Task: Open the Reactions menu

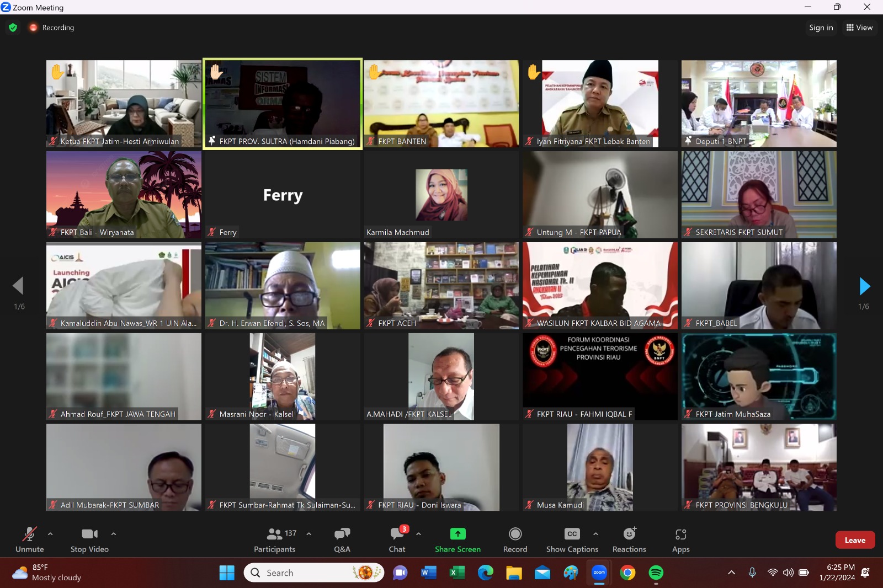Action: tap(629, 539)
